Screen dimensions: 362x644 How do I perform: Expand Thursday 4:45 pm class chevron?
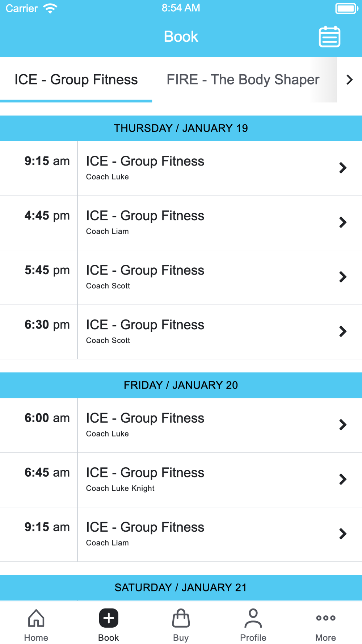342,222
